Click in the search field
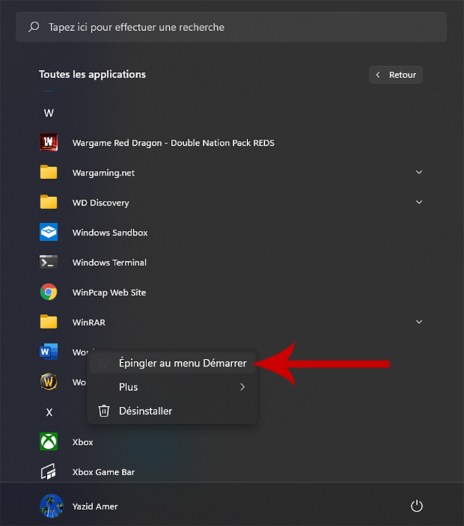The width and height of the screenshot is (464, 526). [231, 27]
